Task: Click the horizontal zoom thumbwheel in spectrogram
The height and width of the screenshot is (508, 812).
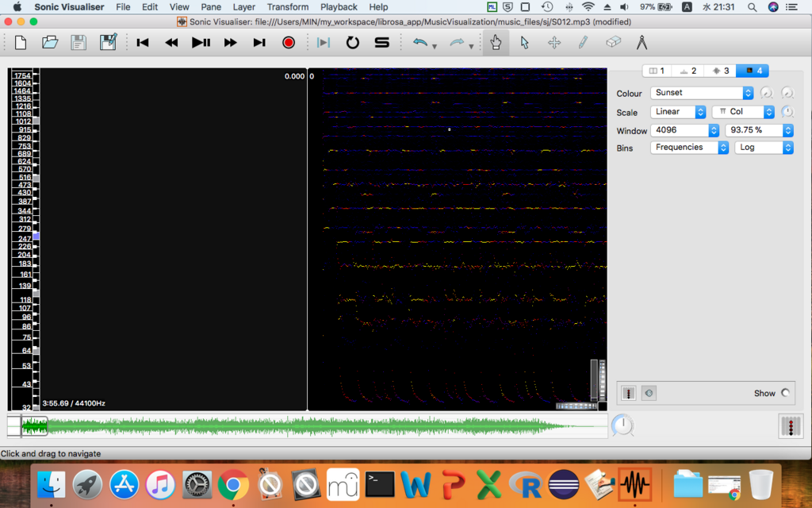Action: click(576, 406)
